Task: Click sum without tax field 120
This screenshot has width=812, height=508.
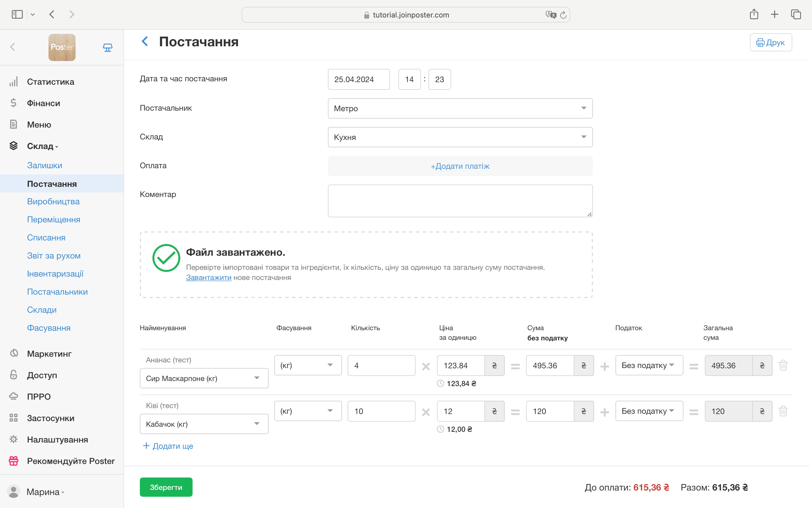Action: pos(550,411)
